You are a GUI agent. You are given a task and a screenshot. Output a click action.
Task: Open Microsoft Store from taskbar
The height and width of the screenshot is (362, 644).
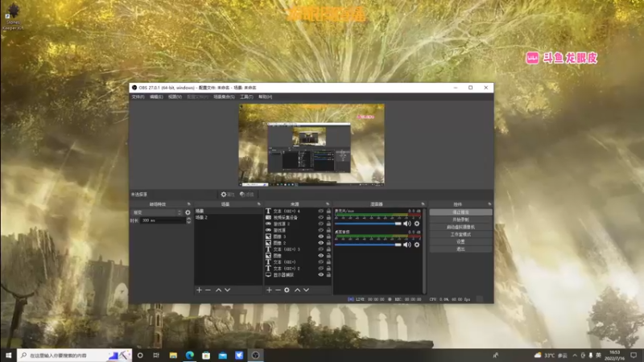click(x=206, y=356)
